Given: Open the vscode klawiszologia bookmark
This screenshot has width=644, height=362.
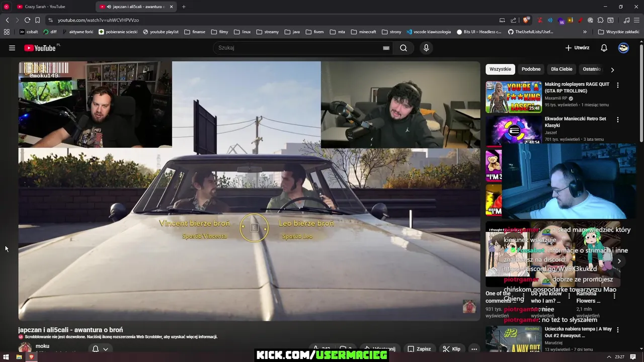Looking at the screenshot, I should coord(429,32).
